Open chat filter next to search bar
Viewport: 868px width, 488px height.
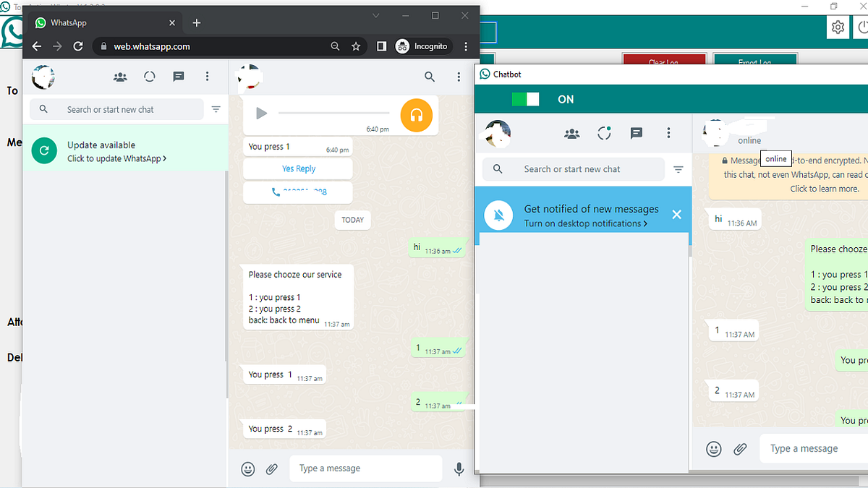216,109
